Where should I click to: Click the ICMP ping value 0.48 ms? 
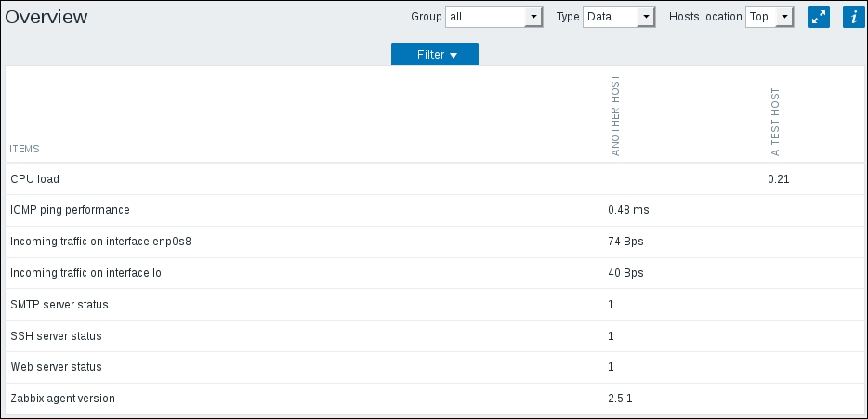pyautogui.click(x=628, y=210)
